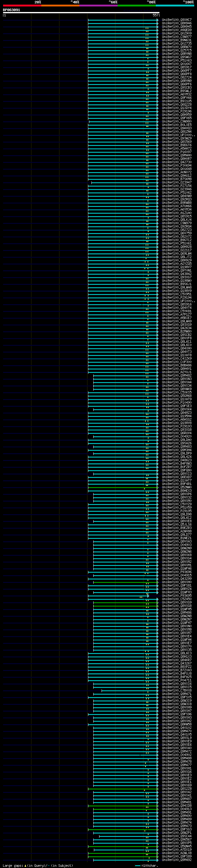Open hit UniRef100_Q8S917
Image resolution: width=197 pixels, height=868 pixels.
point(177,67)
